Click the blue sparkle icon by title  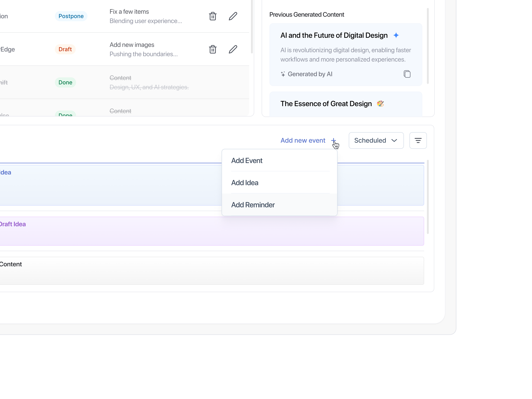click(396, 35)
